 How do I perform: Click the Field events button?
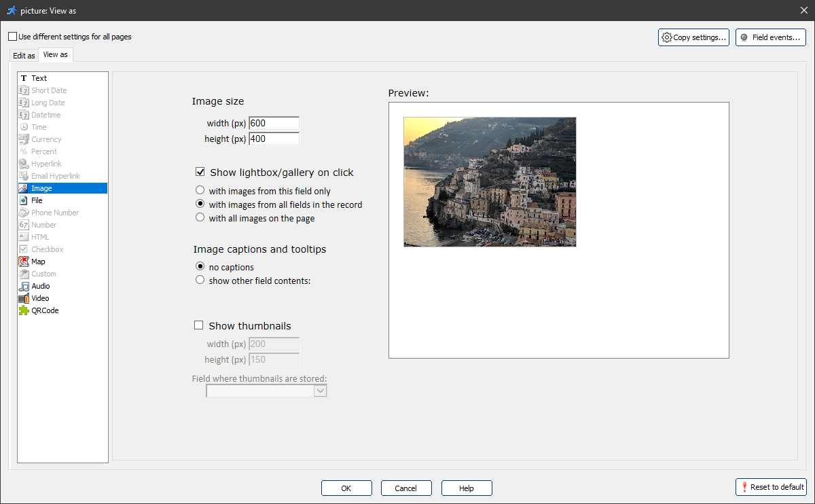[770, 37]
